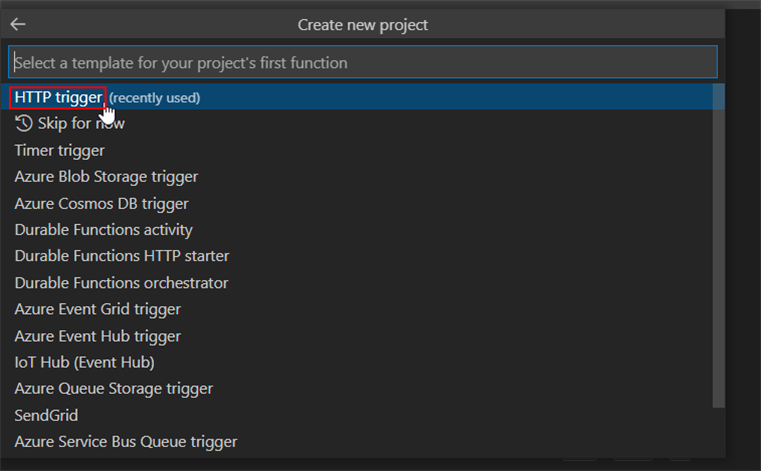Choose Azure Cosmos DB trigger
Image resolution: width=761 pixels, height=471 pixels.
tap(101, 203)
